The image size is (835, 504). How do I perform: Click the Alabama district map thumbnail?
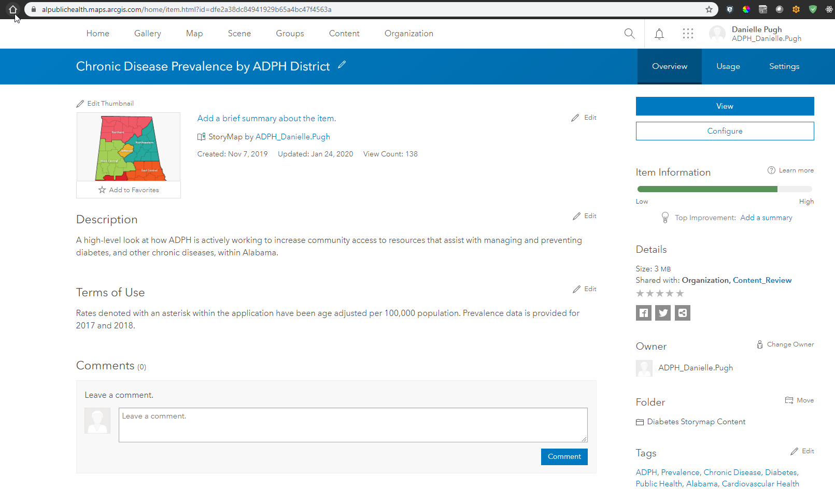[129, 147]
